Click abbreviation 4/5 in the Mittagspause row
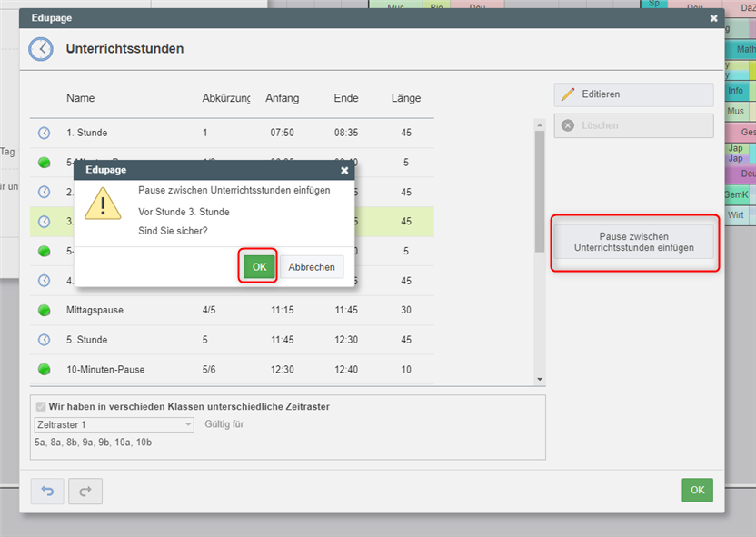The image size is (756, 537). click(x=209, y=311)
